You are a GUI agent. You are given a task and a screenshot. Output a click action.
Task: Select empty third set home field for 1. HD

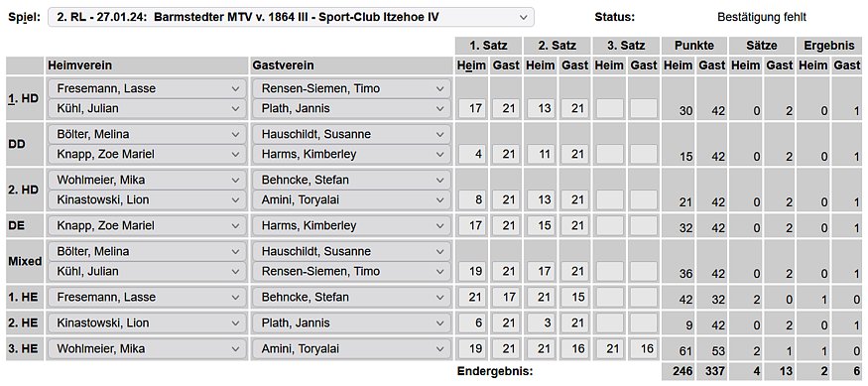click(609, 108)
